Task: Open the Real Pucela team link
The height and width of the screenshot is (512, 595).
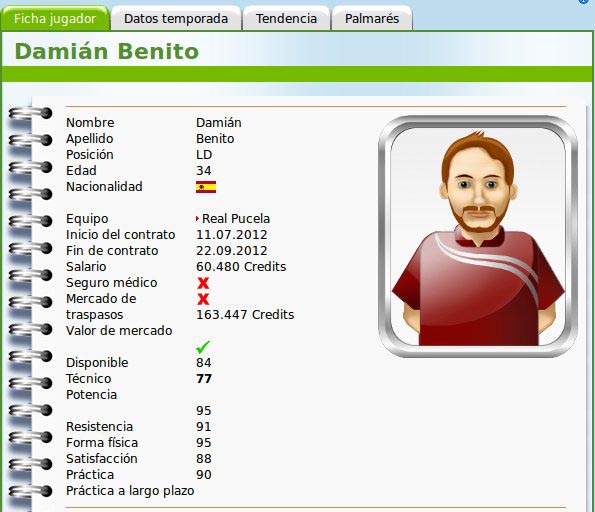Action: point(236,219)
